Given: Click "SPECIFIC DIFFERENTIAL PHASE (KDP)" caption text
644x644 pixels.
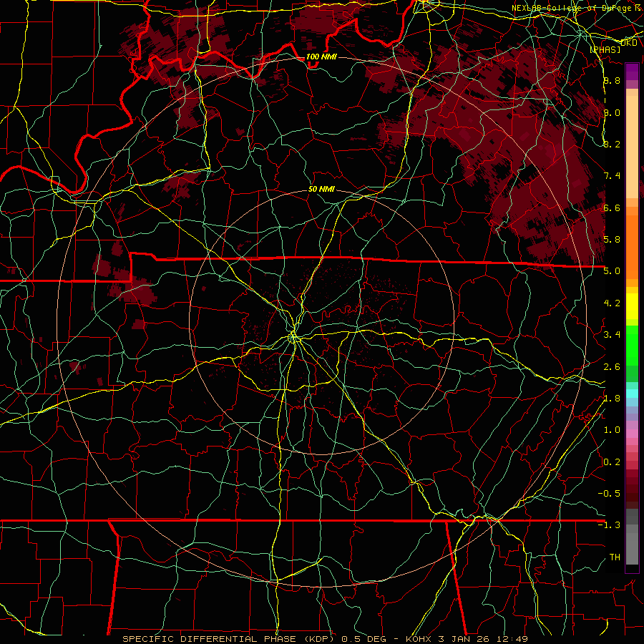Looking at the screenshot, I should coord(228,639).
